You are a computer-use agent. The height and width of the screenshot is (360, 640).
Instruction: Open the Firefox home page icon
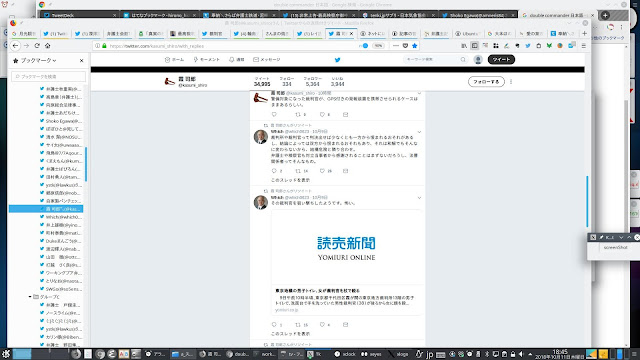(x=48, y=46)
